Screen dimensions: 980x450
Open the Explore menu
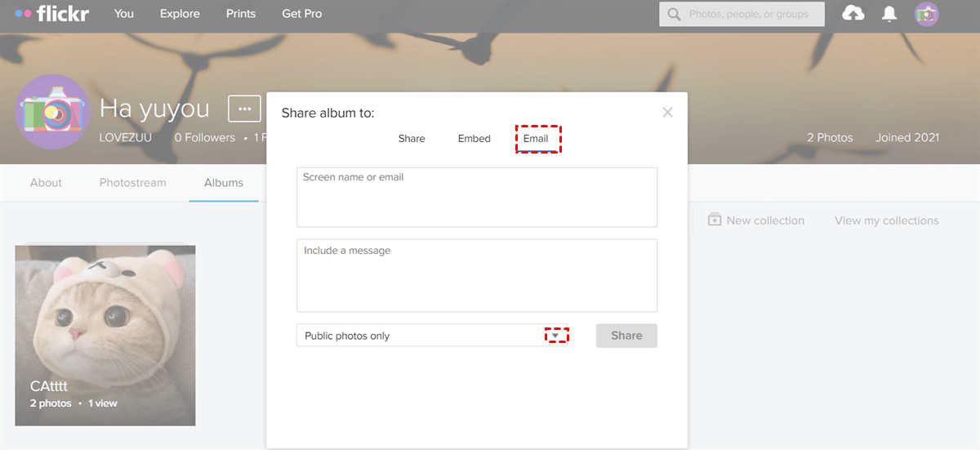point(180,14)
